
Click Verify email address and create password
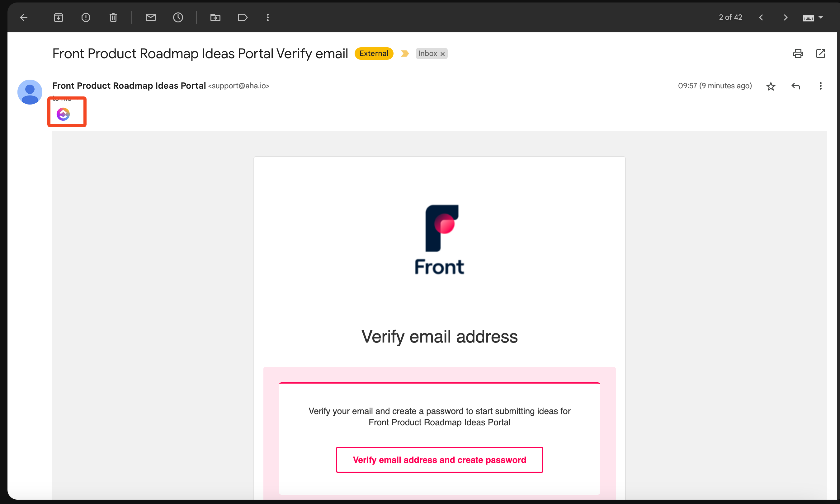coord(439,460)
